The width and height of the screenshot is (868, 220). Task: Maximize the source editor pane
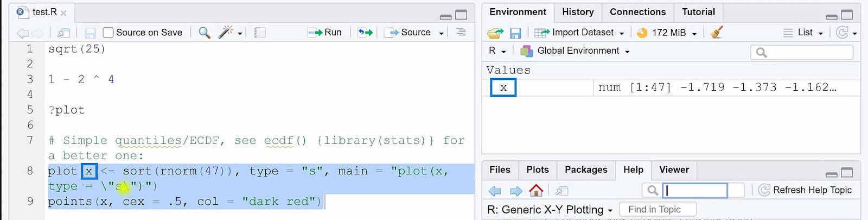461,15
